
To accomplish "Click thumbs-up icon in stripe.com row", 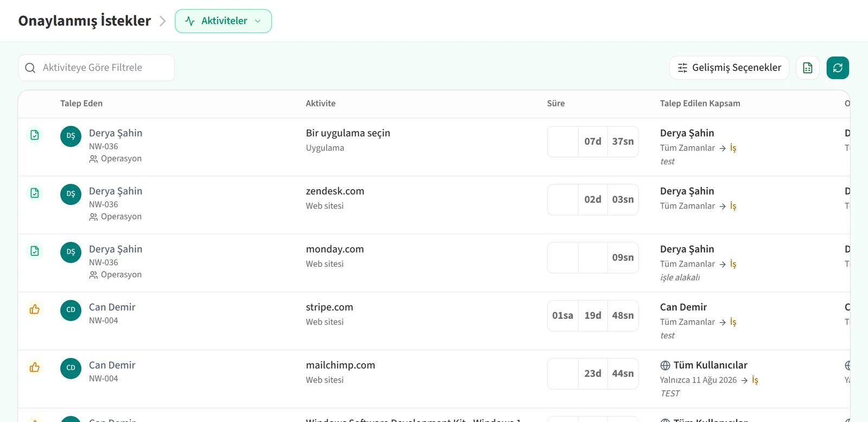I will pos(35,309).
